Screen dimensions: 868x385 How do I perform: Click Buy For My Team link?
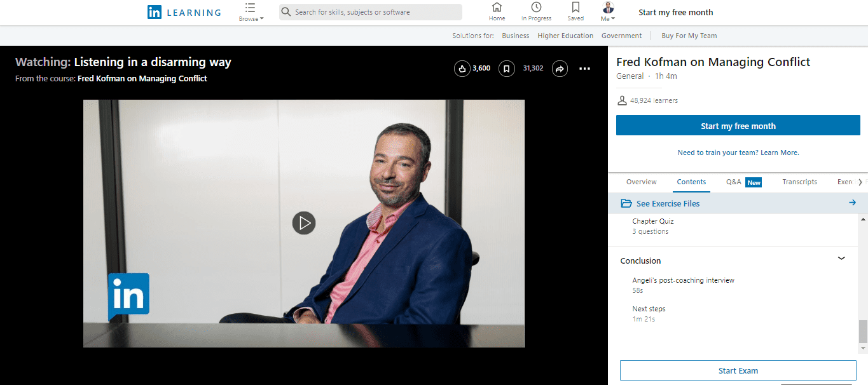689,36
